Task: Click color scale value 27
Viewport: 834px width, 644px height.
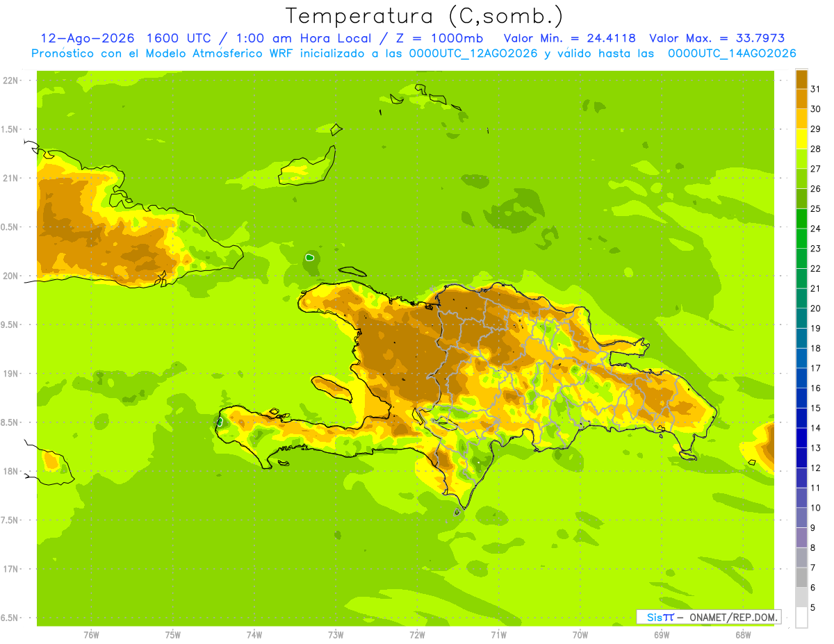Action: [x=815, y=169]
